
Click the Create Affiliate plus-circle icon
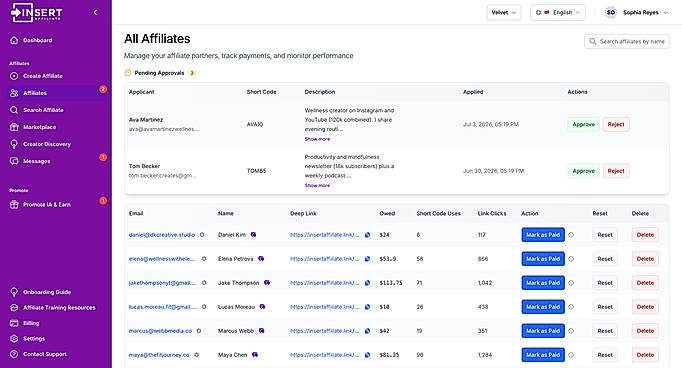point(14,76)
